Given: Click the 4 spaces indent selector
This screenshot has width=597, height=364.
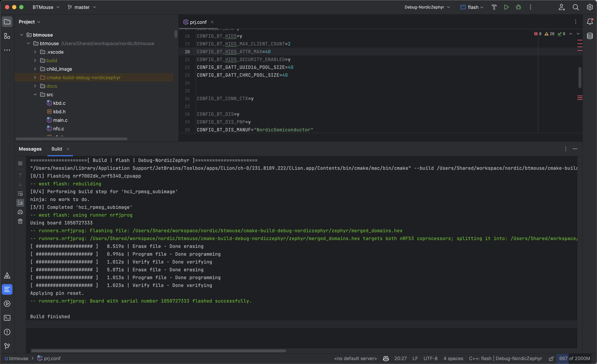Looking at the screenshot, I should [453, 358].
